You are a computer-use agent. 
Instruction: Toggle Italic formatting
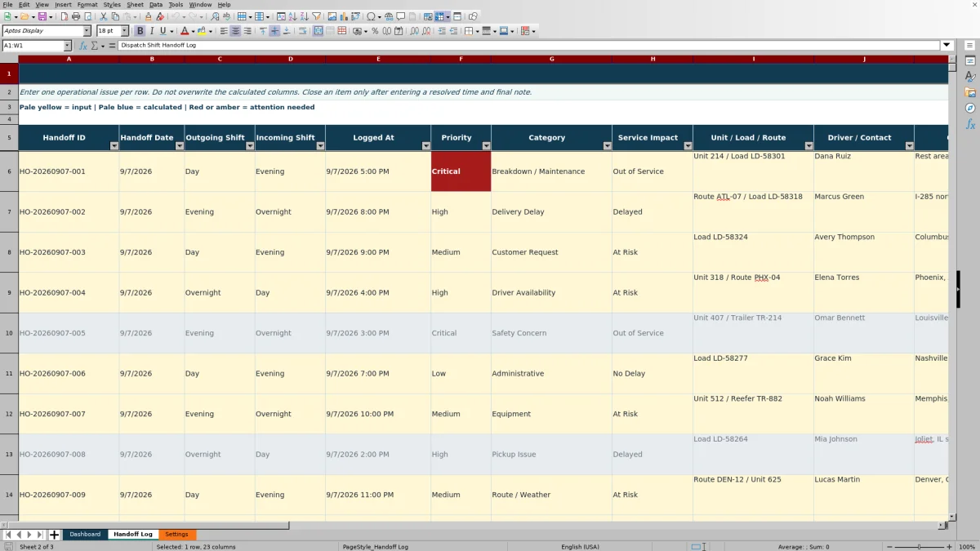(151, 31)
